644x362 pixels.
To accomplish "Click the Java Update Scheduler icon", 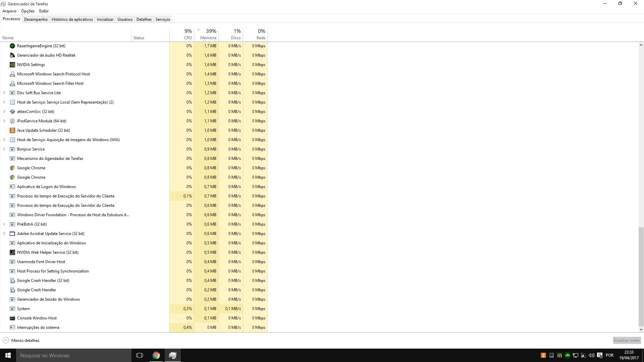I will tap(12, 130).
